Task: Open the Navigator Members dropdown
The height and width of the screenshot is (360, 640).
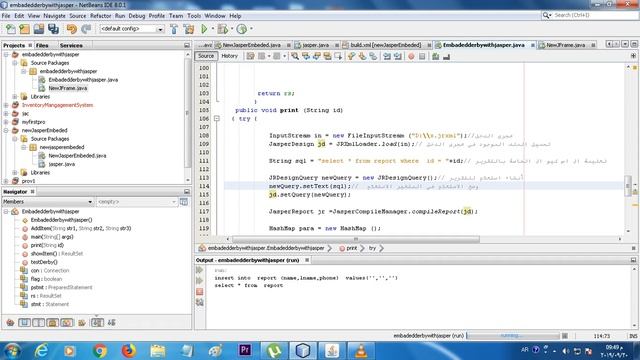Action: pos(48,202)
